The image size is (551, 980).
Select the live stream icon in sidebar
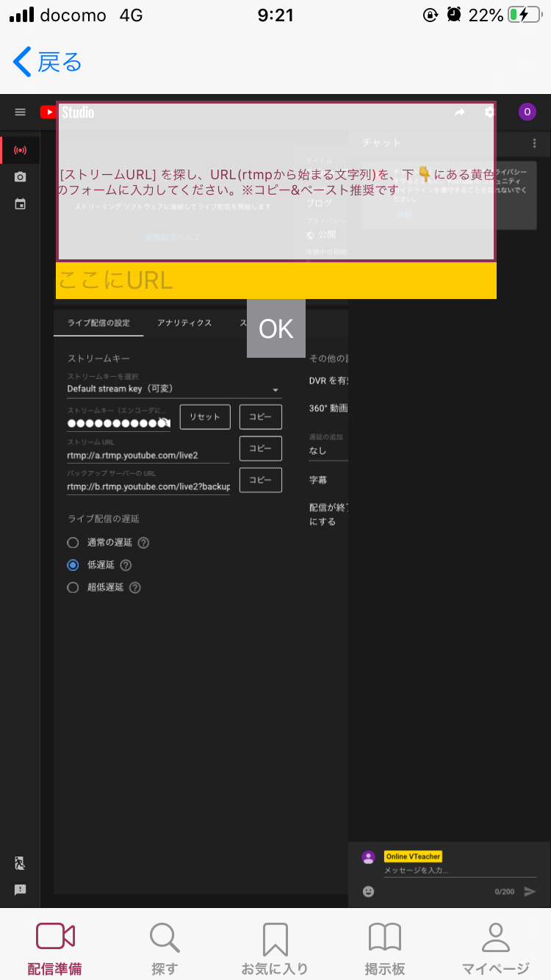click(21, 151)
